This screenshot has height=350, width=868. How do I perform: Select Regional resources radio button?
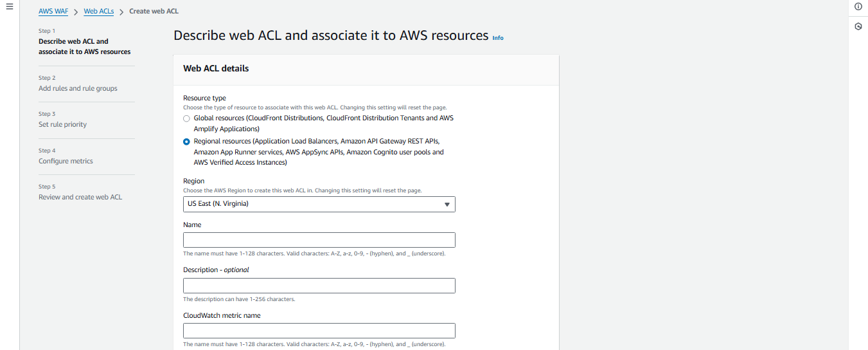coord(186,142)
